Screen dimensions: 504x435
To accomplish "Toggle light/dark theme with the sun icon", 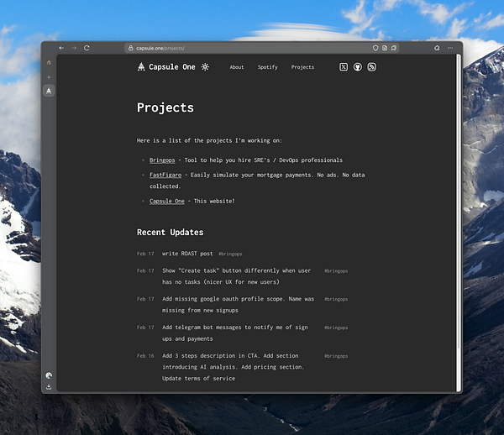I will [205, 67].
